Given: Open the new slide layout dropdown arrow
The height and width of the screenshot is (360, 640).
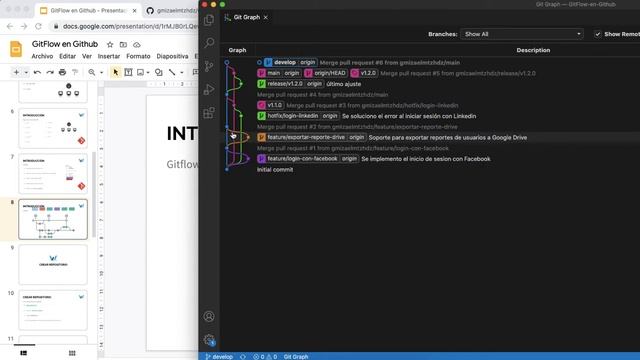Looking at the screenshot, I should point(26,72).
